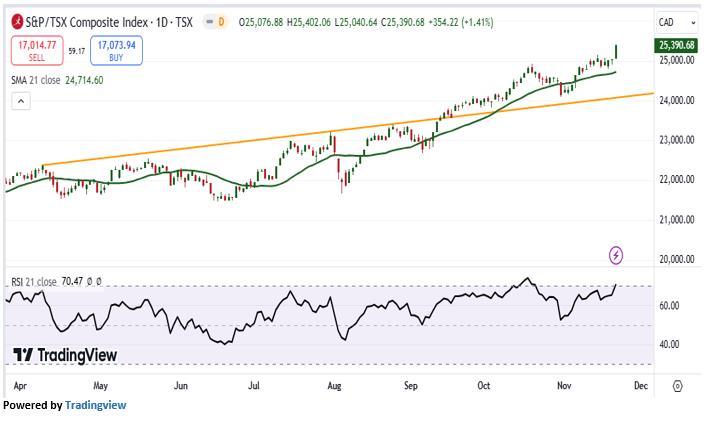This screenshot has height=424, width=710.
Task: Collapse the indicator legend with chevron button
Action: (21, 101)
